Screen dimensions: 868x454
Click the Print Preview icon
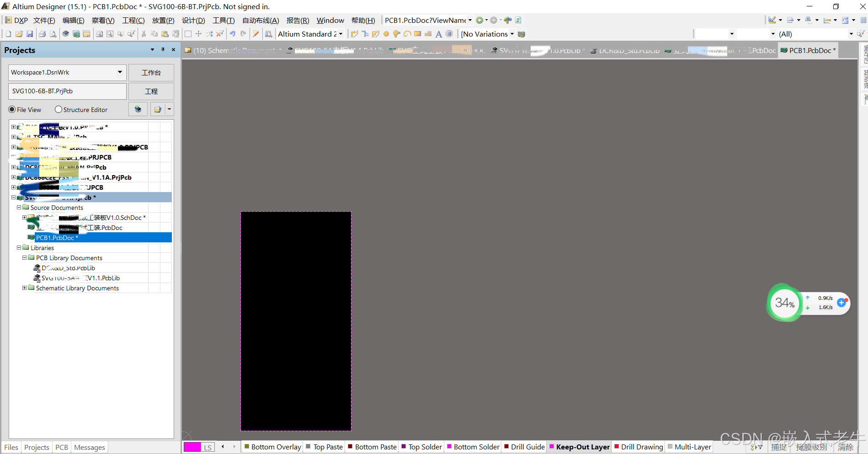(x=53, y=34)
